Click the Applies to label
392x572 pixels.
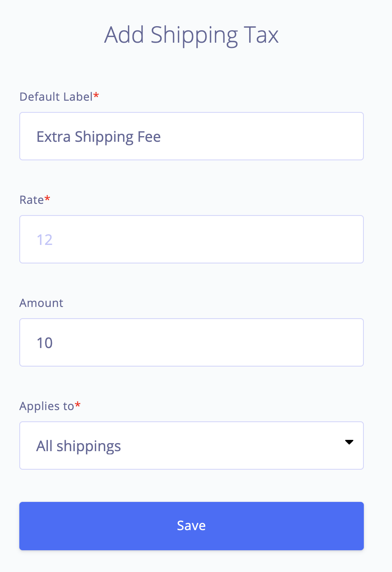click(45, 406)
